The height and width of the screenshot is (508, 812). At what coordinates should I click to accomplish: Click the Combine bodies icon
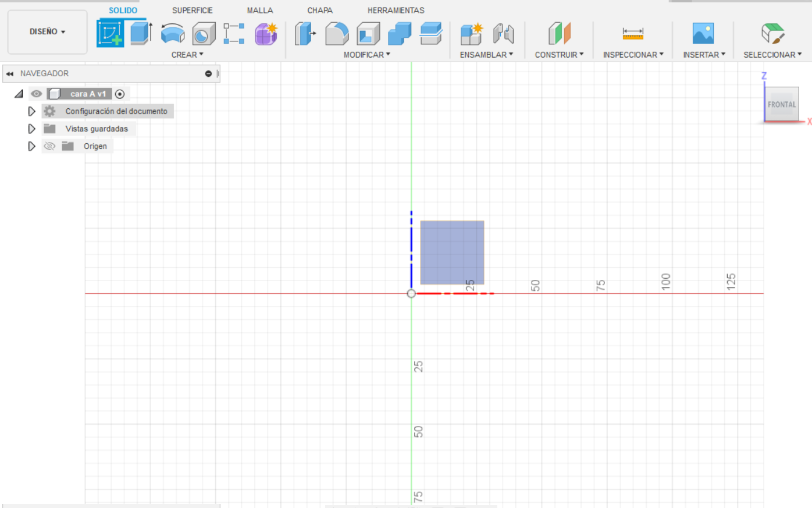pos(400,34)
